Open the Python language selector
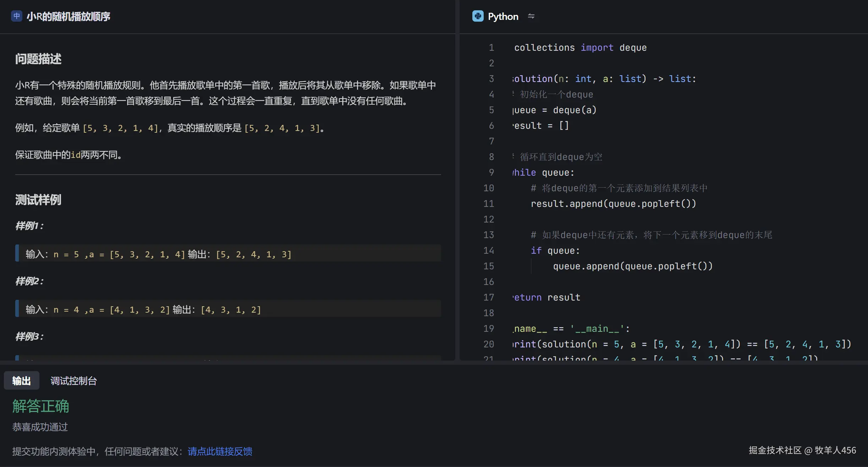868x467 pixels. point(503,16)
